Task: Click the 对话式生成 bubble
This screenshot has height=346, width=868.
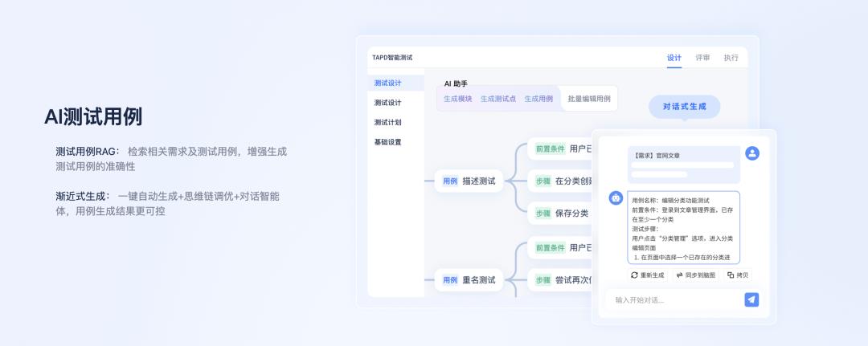Action: [684, 107]
